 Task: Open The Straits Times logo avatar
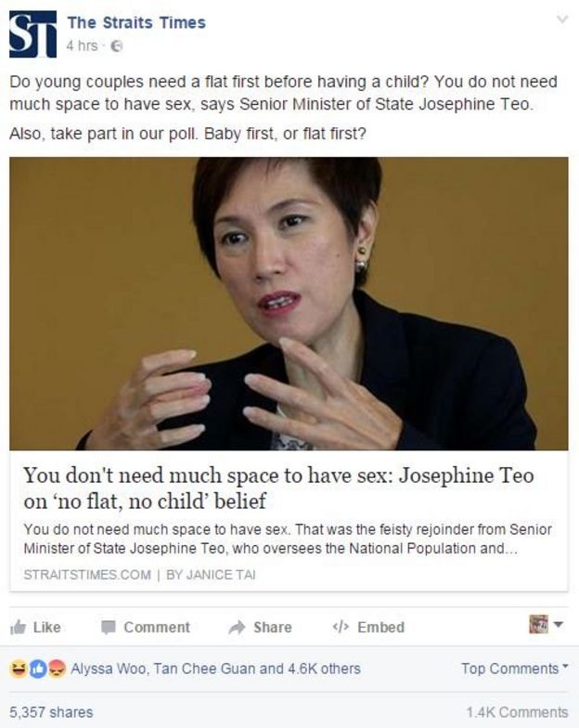click(33, 34)
